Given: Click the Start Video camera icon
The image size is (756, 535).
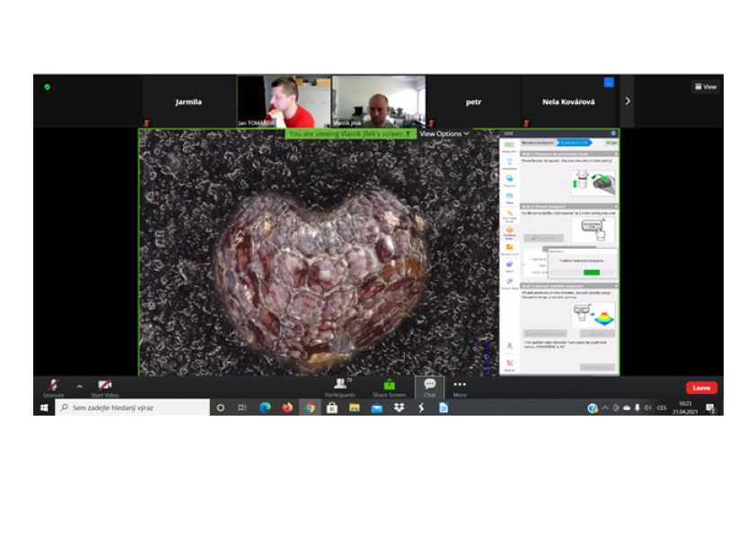Looking at the screenshot, I should [x=105, y=384].
